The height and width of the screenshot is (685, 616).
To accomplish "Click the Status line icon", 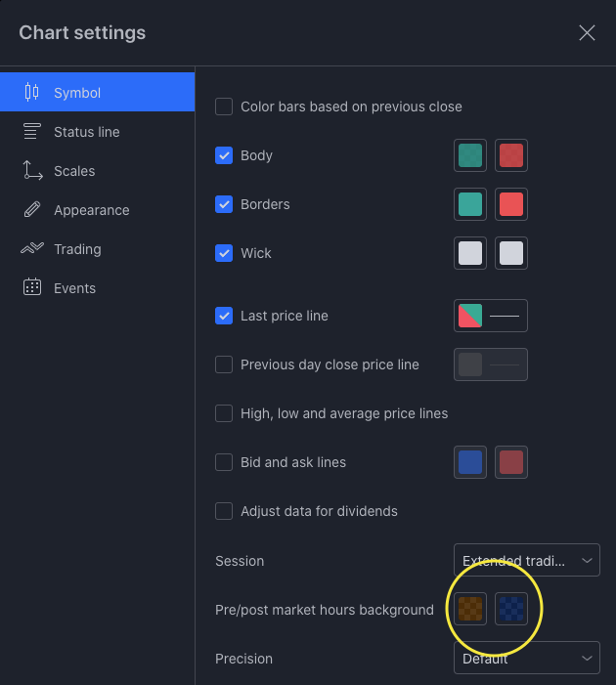I will coord(32,132).
